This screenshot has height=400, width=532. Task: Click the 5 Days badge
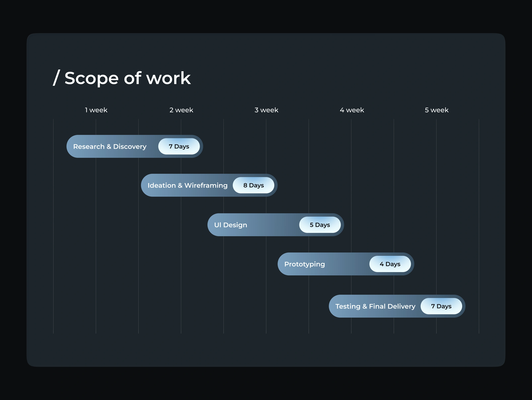tap(320, 225)
